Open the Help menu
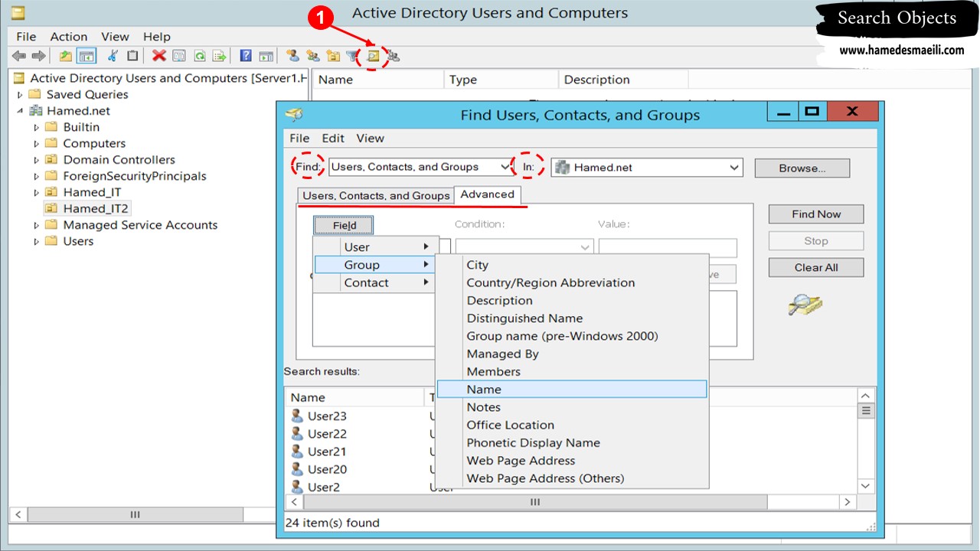Viewport: 980px width, 551px height. (x=157, y=36)
